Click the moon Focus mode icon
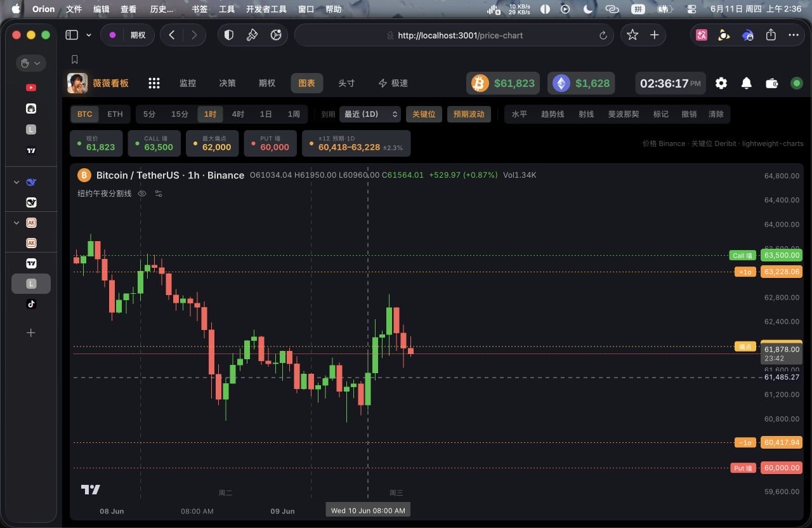812x528 pixels. pos(588,10)
